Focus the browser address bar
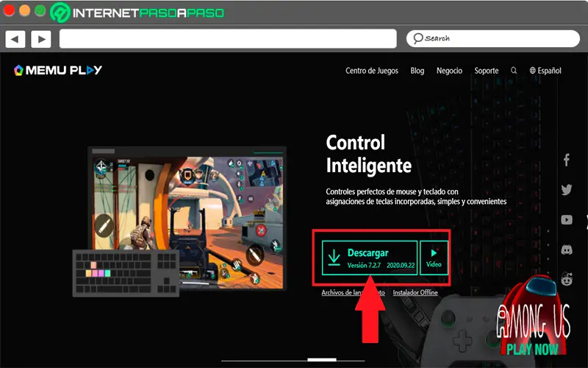The image size is (588, 368). coord(228,39)
